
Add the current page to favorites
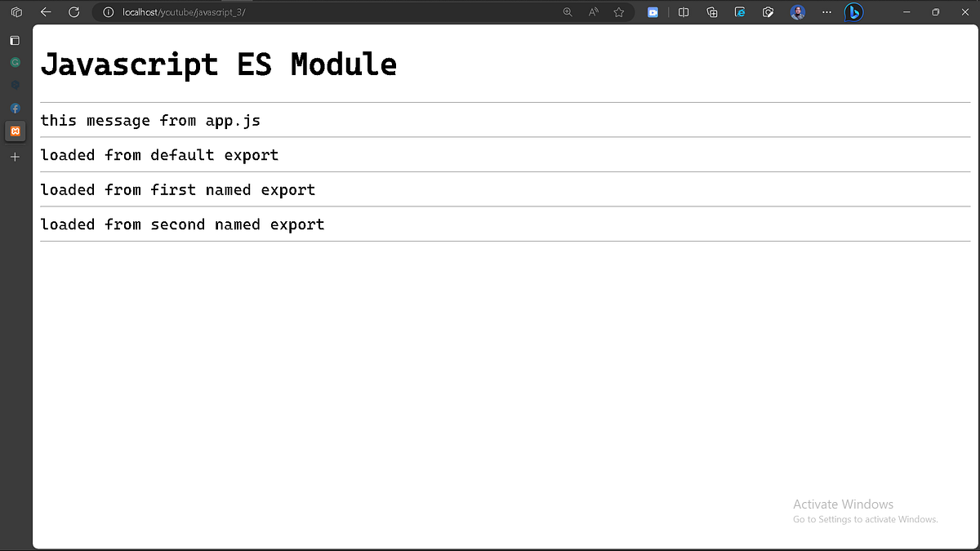point(618,11)
